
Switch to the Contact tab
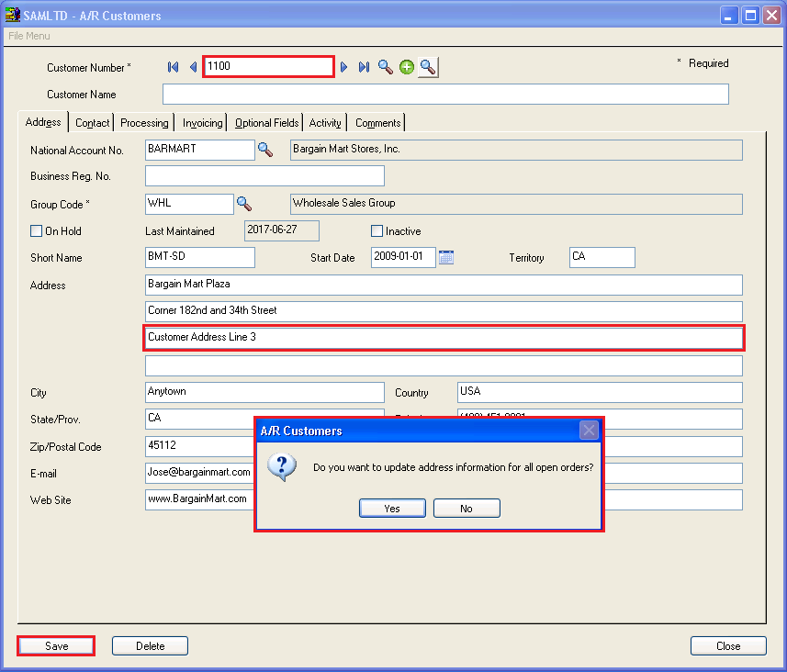(92, 123)
